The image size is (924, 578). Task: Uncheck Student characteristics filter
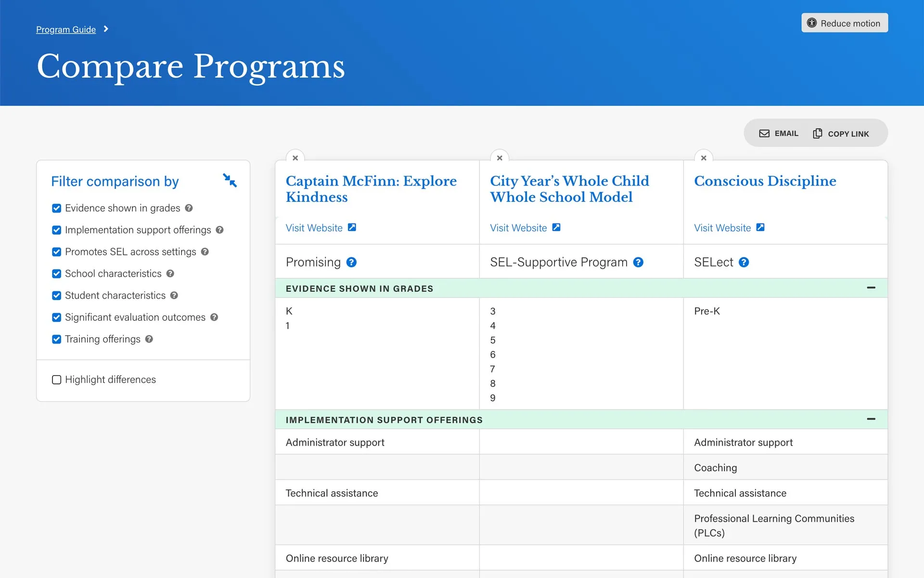point(56,296)
